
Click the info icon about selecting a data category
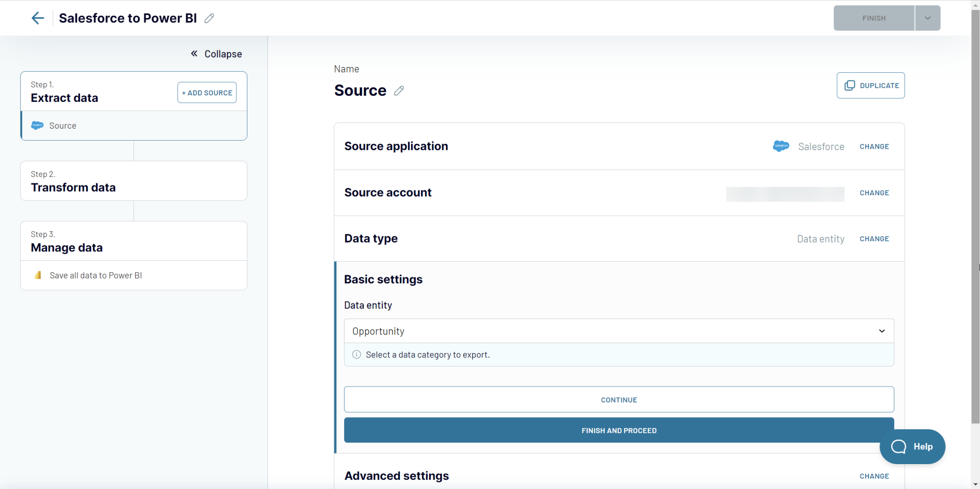356,355
